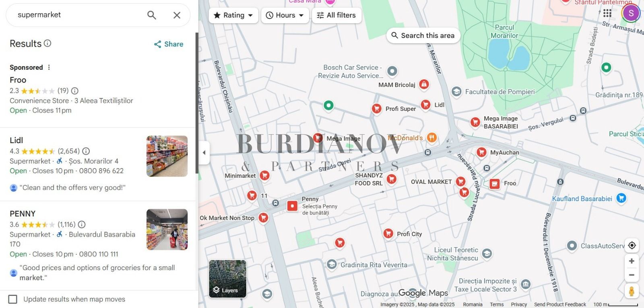Select the Gradinita Rita Veverita pin
This screenshot has height=308, width=644.
pyautogui.click(x=332, y=264)
